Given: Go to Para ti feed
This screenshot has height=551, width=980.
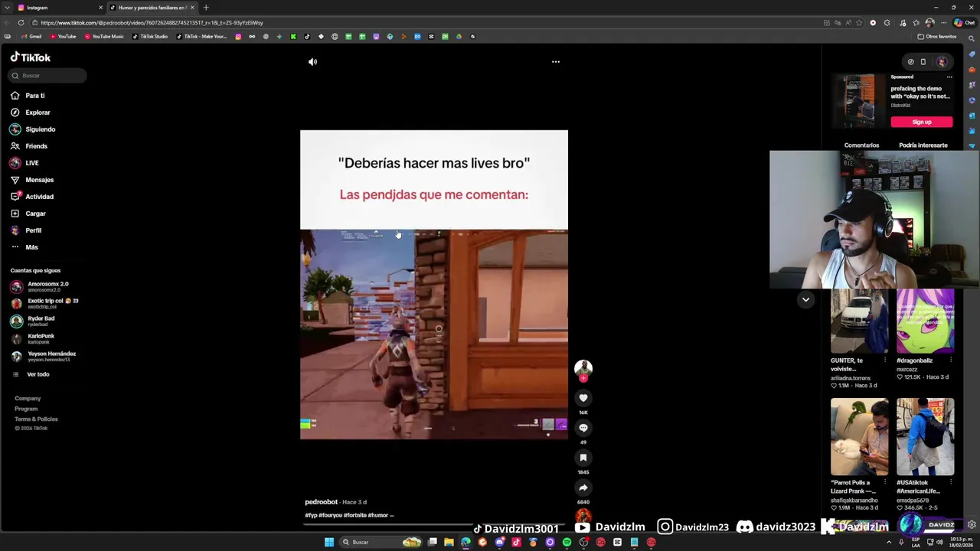Looking at the screenshot, I should point(35,96).
